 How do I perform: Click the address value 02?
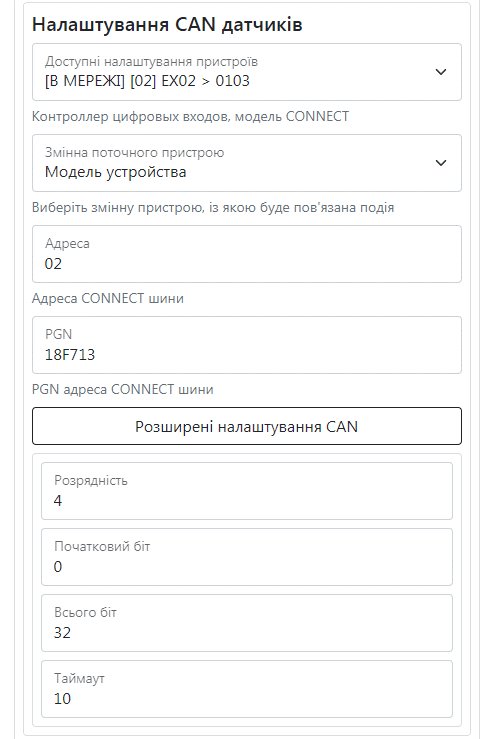[x=53, y=263]
